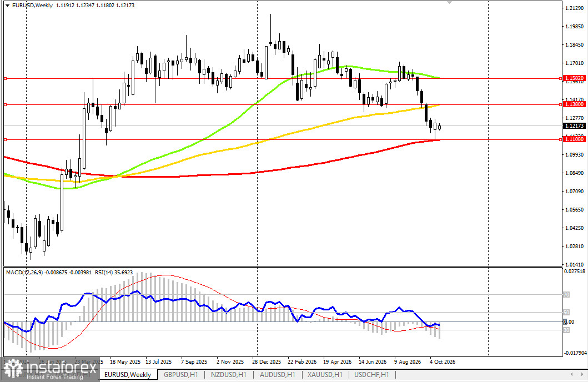Image resolution: width=588 pixels, height=382 pixels.
Task: Click the -0.017904 indicator scale value
Action: coord(575,353)
